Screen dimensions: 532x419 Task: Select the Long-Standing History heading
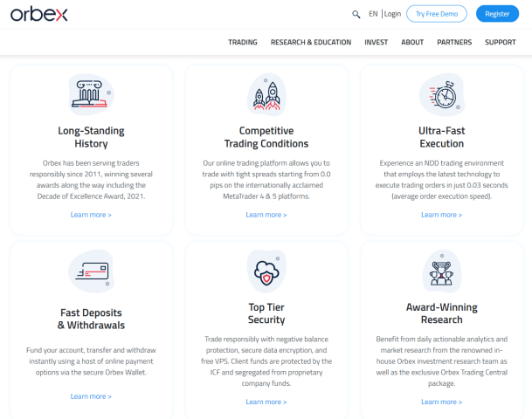click(91, 137)
